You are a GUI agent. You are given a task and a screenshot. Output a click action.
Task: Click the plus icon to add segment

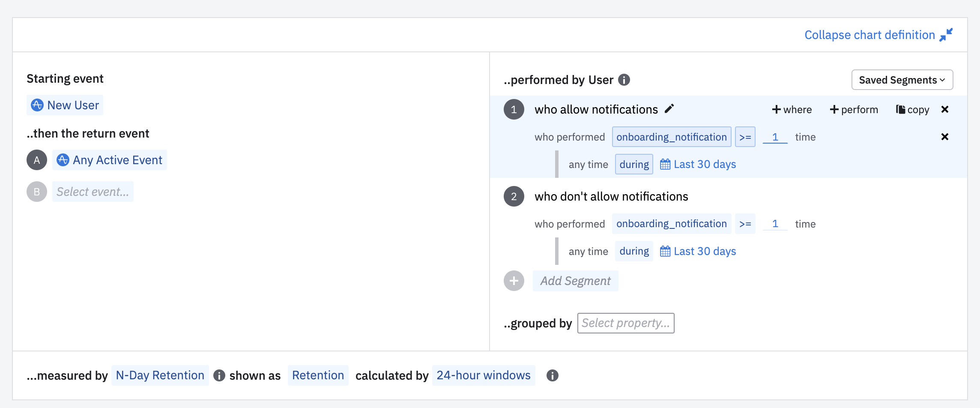pos(514,281)
